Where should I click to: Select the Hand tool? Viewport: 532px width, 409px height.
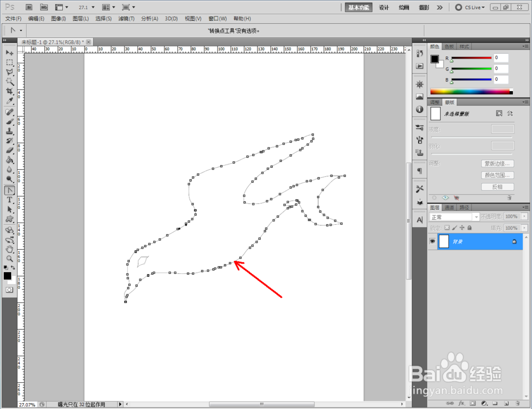coord(10,249)
